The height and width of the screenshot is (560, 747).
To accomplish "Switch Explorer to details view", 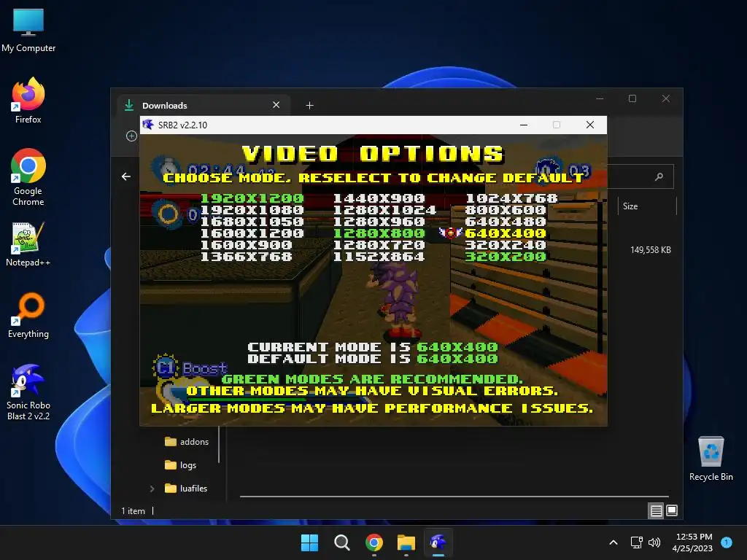I will [656, 511].
